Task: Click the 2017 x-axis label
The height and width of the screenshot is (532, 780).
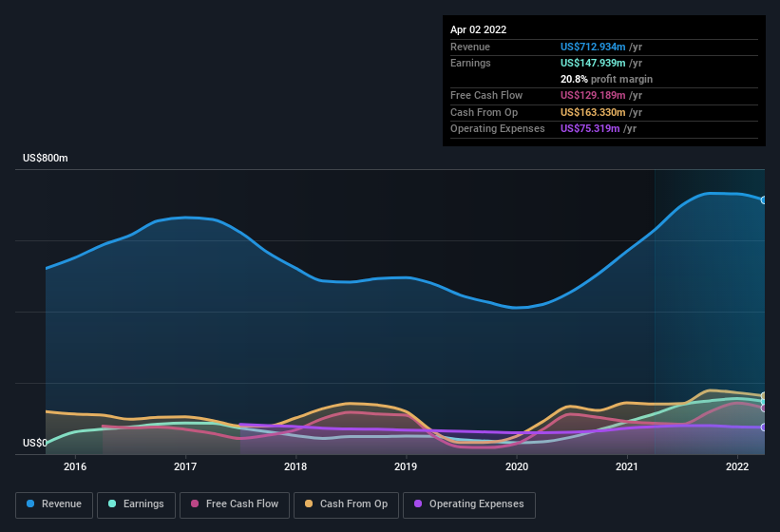Action: click(x=185, y=466)
